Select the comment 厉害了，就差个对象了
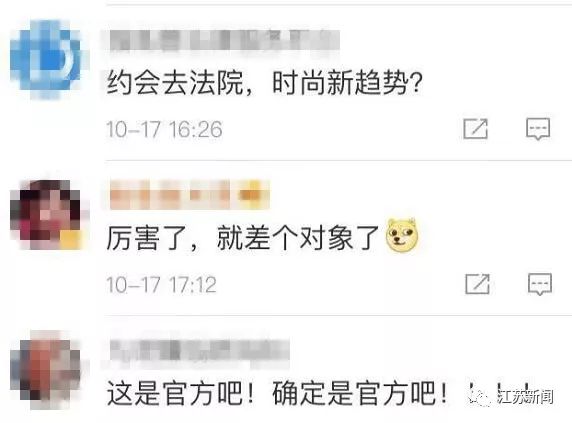The width and height of the screenshot is (572, 423). [243, 238]
